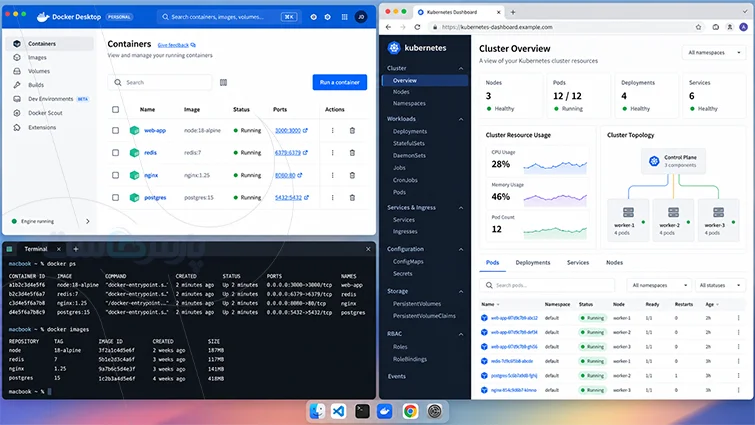Switch to the Services tab
The image size is (755, 425).
[x=578, y=262]
